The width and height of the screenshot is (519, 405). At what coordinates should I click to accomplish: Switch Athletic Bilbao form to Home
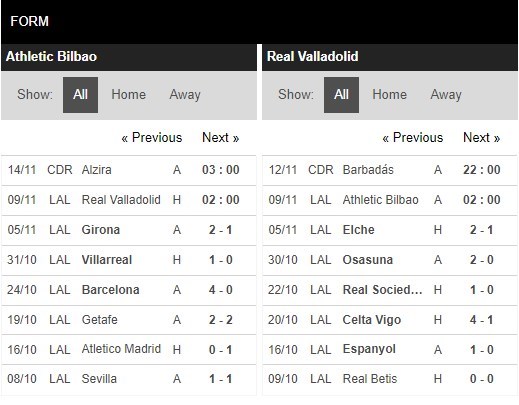[x=128, y=95]
